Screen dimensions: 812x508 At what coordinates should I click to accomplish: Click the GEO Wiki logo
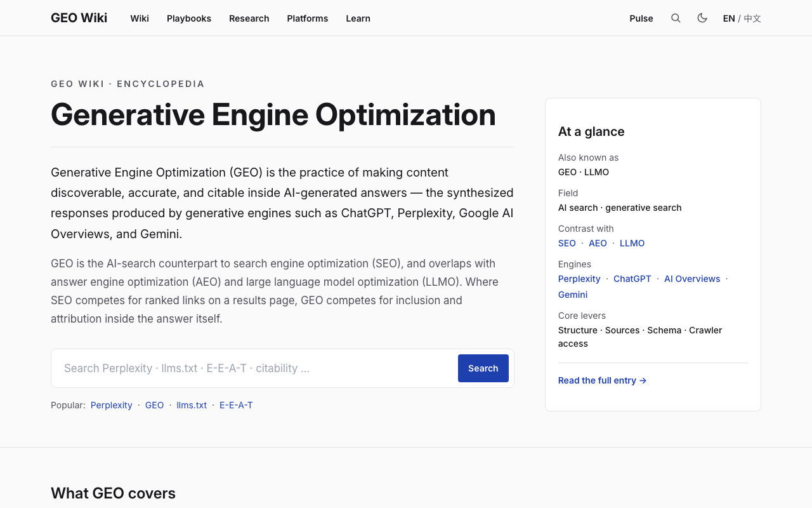coord(79,18)
